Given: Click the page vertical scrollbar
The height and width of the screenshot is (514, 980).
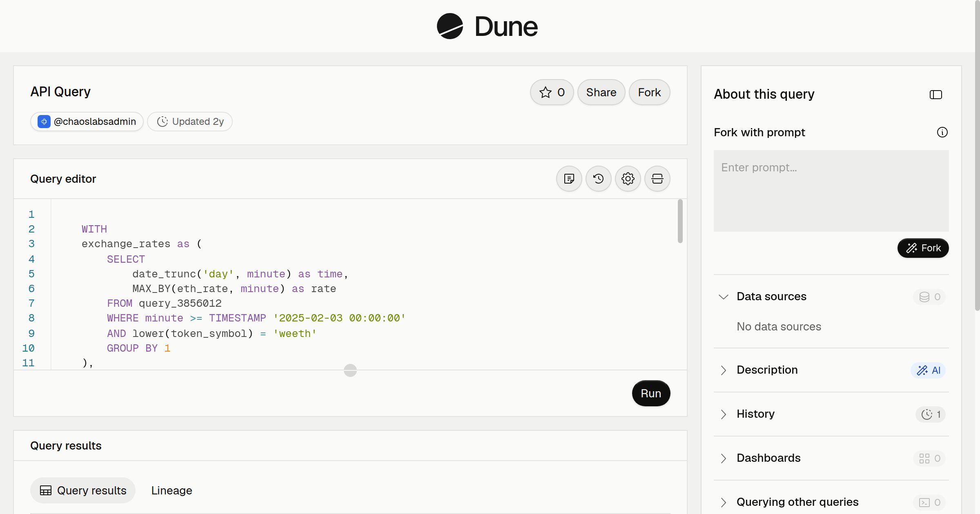Looking at the screenshot, I should click(977, 155).
